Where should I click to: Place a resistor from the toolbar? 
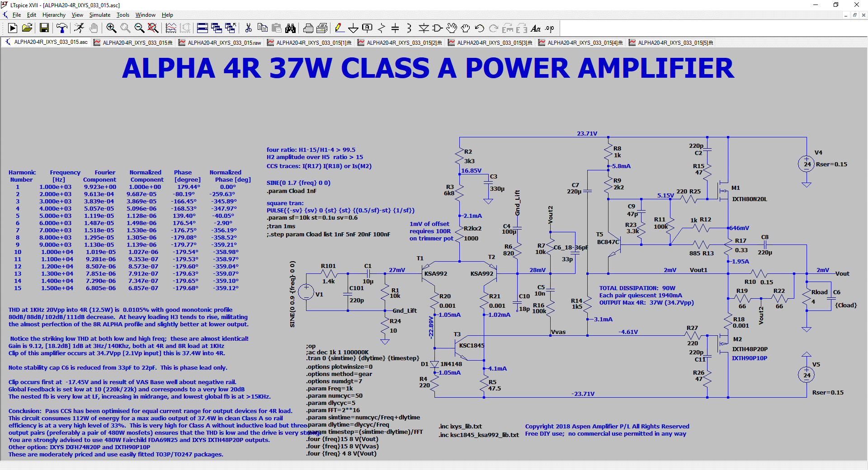pyautogui.click(x=381, y=28)
